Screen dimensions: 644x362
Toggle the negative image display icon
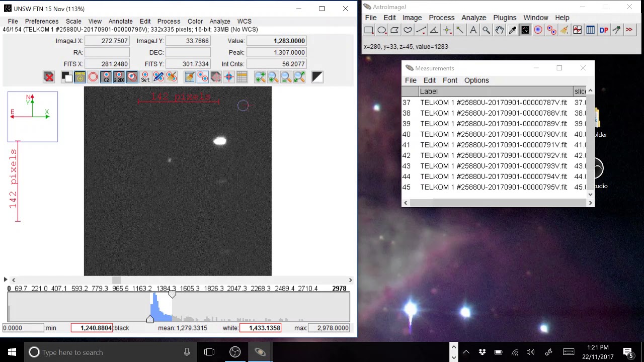[x=317, y=77]
